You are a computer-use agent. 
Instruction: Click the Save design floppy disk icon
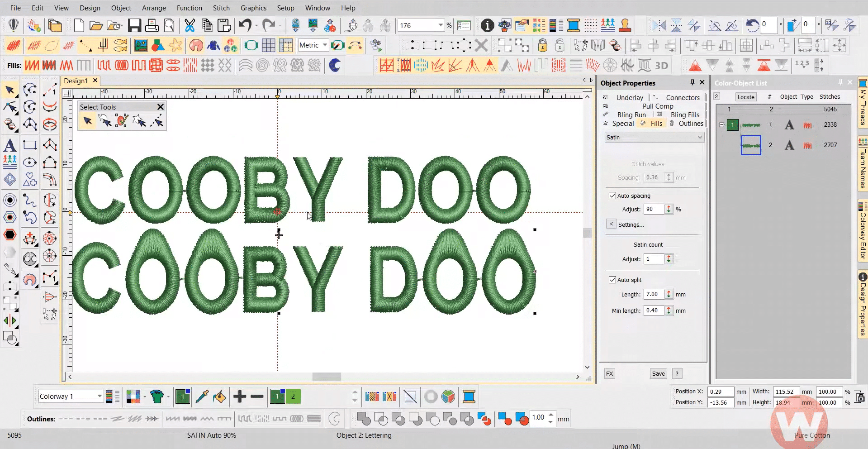[x=134, y=25]
